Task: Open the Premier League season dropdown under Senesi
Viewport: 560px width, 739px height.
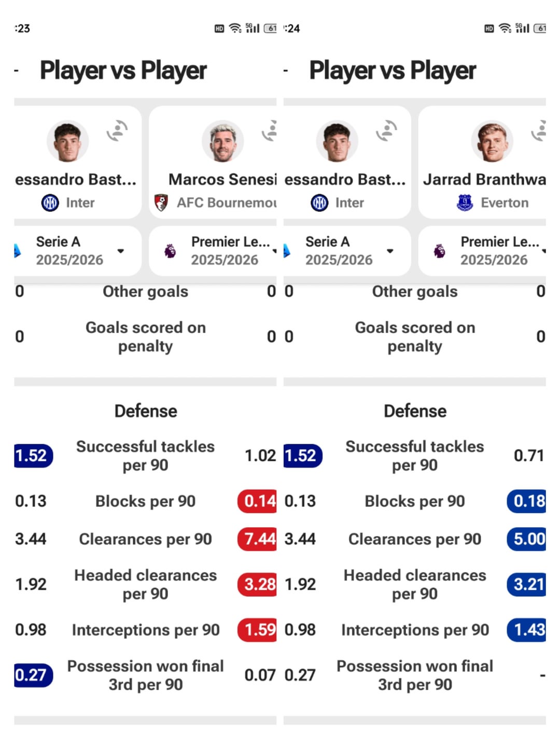Action: pos(273,251)
